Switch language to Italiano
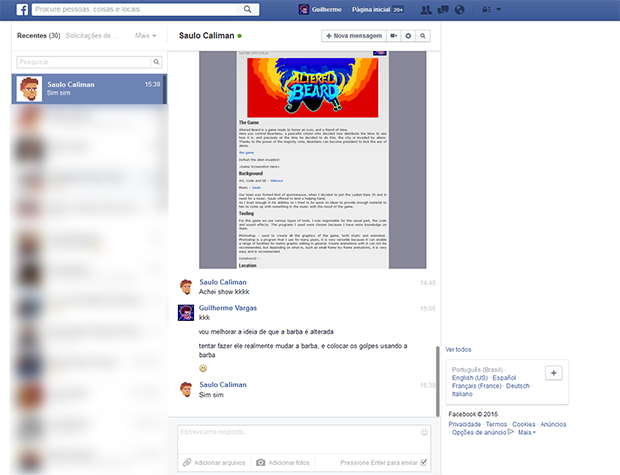This screenshot has height=475, width=620. pyautogui.click(x=462, y=394)
